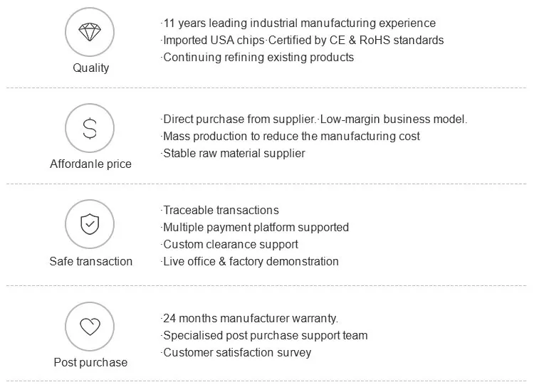
Task: Click the 11 years manufacturing experience line
Action: tap(299, 23)
